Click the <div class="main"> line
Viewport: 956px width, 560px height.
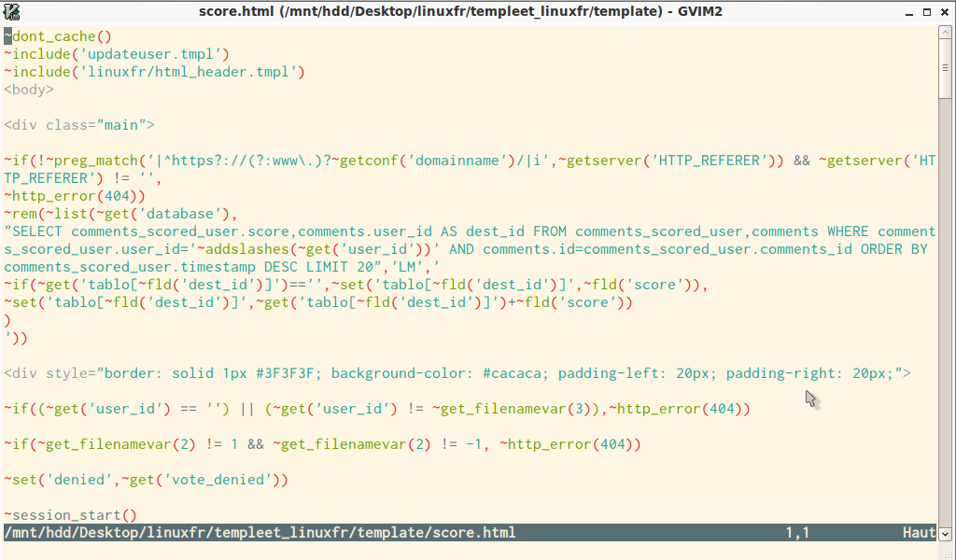click(x=79, y=126)
